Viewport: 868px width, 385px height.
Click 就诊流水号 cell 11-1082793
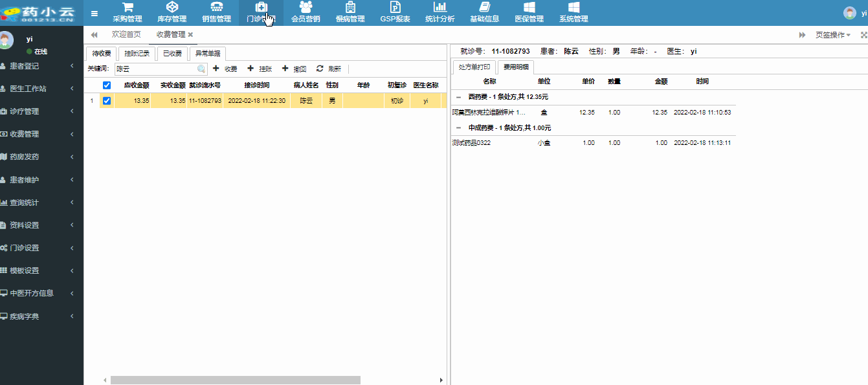(x=205, y=100)
